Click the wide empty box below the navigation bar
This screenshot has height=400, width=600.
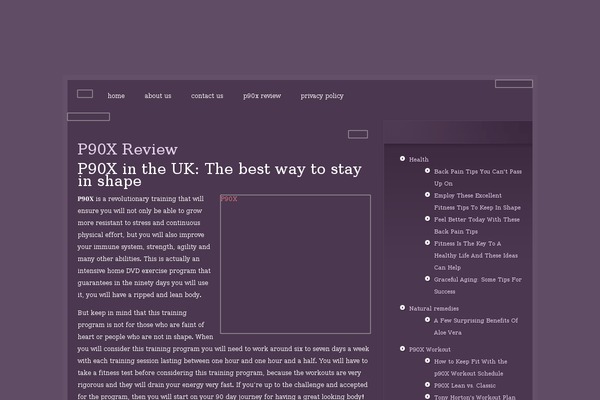(x=88, y=117)
